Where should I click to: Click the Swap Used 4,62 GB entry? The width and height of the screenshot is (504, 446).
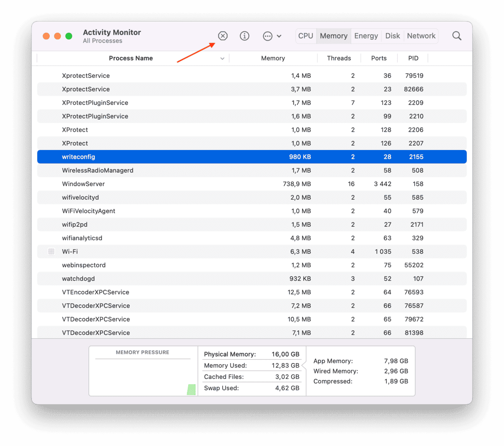coord(252,388)
